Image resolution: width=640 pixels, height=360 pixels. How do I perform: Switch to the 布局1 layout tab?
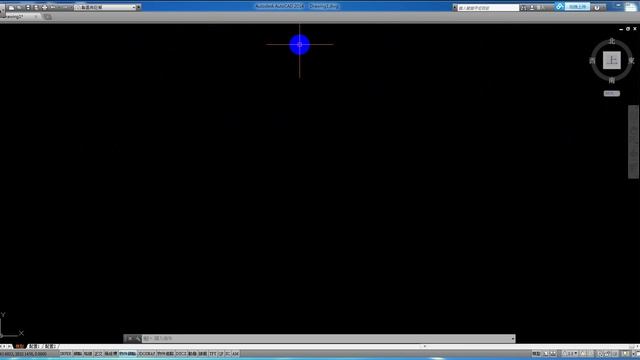(x=34, y=346)
